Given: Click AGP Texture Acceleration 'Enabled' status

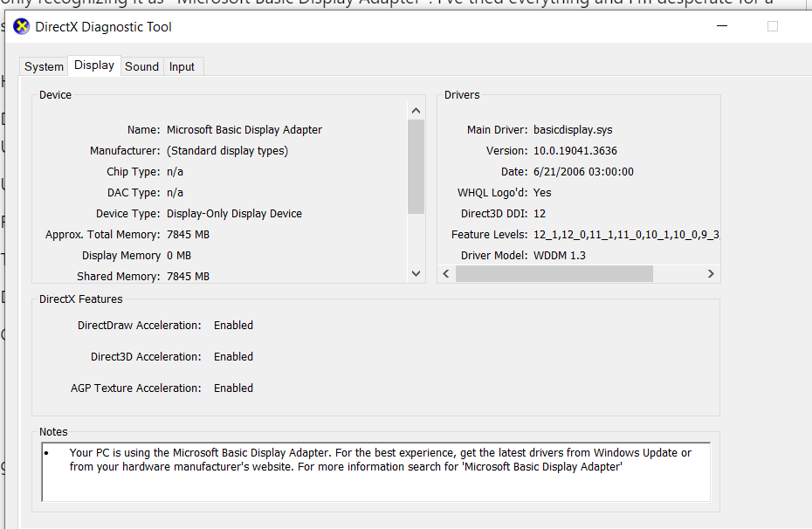Looking at the screenshot, I should tap(233, 388).
